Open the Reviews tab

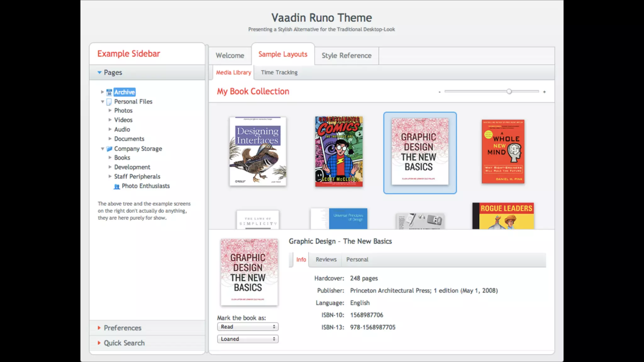click(x=326, y=260)
